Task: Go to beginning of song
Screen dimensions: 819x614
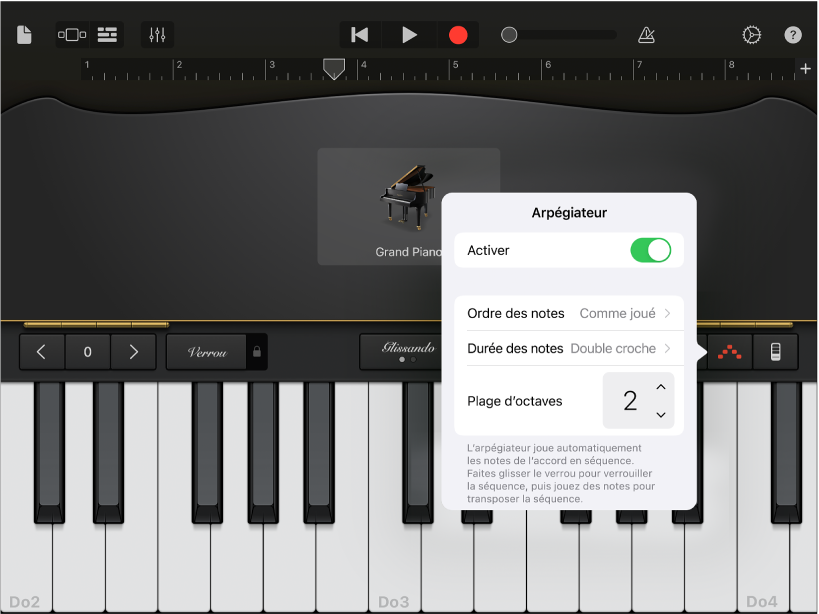Action: click(x=360, y=35)
